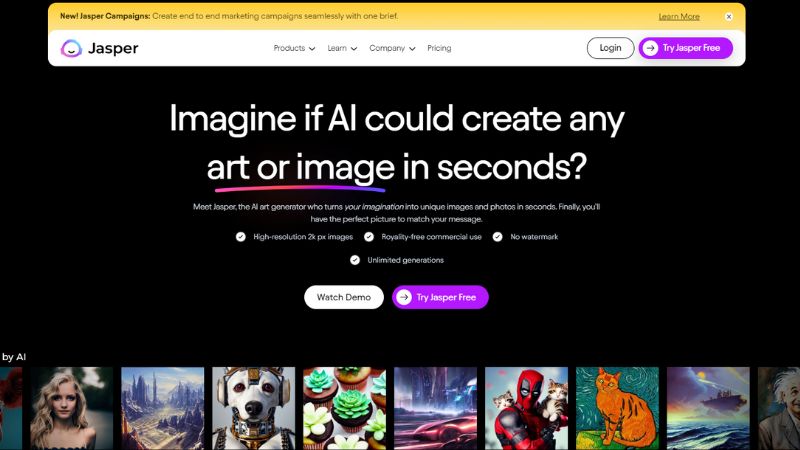Viewport: 800px width, 450px height.
Task: Open the Learn dropdown menu
Action: coord(342,48)
